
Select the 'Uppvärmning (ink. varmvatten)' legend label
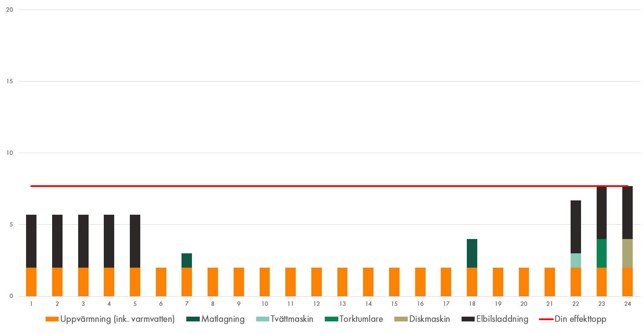(x=117, y=319)
